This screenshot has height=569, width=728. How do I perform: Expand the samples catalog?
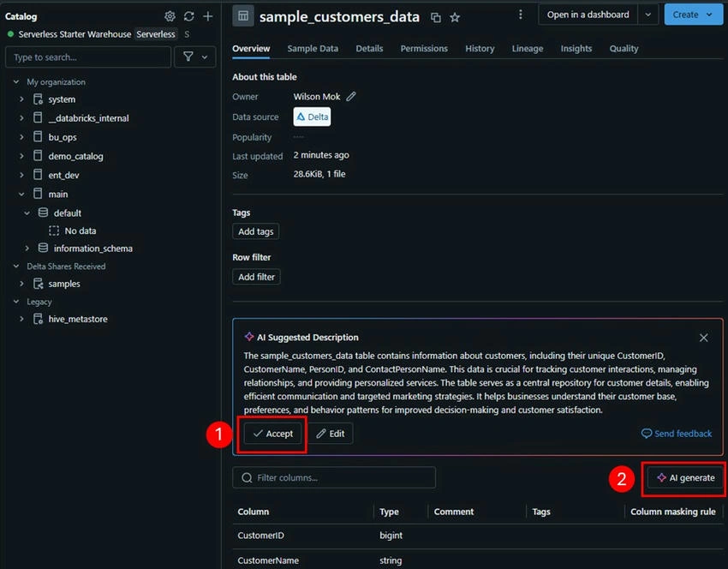click(x=21, y=284)
